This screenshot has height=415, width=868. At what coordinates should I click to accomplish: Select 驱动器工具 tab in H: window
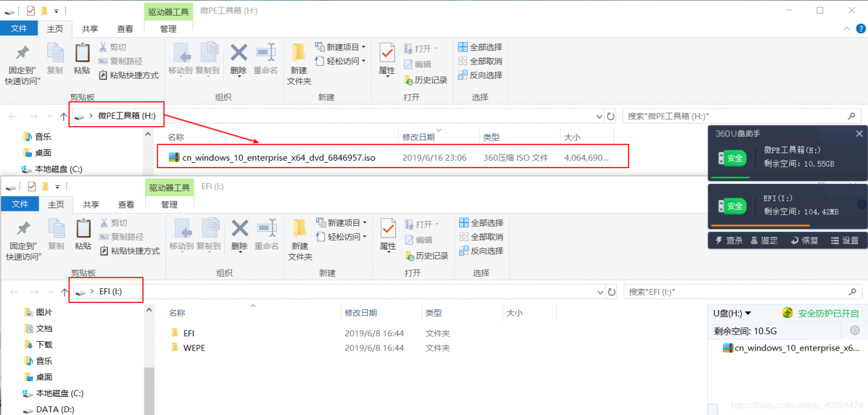click(x=168, y=12)
